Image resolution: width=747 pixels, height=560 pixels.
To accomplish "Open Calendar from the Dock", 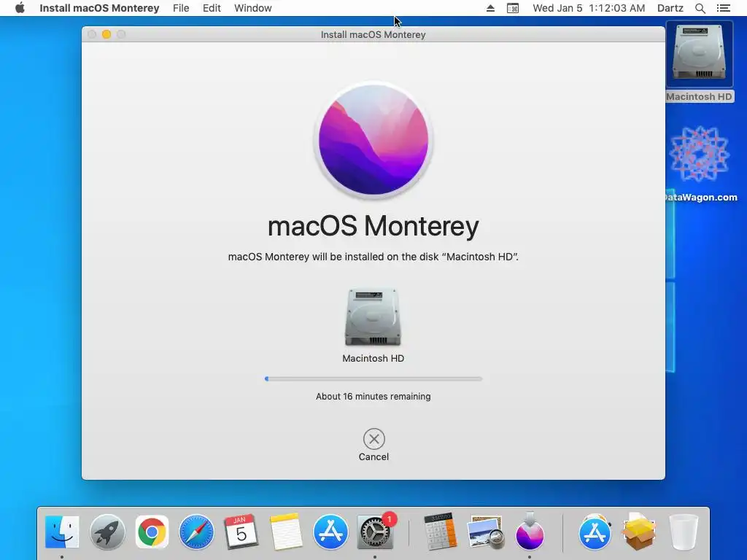I will (241, 532).
